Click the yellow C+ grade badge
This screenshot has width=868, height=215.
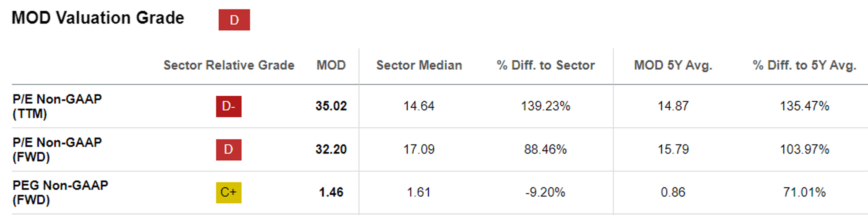tap(229, 192)
